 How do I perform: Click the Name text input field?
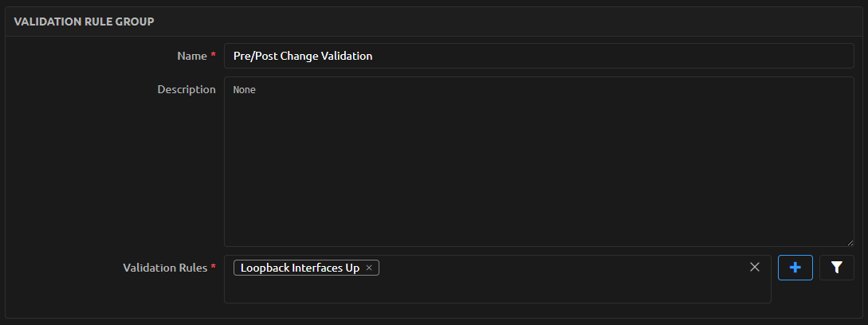tap(538, 56)
